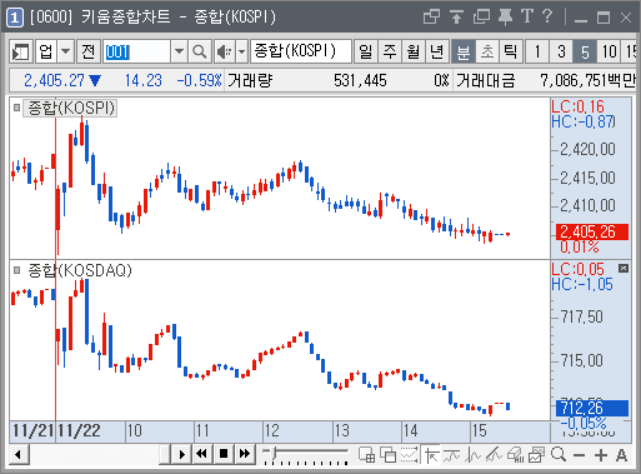641x474 pixels.
Task: Click the 11/22 date marker
Action: pos(79,431)
